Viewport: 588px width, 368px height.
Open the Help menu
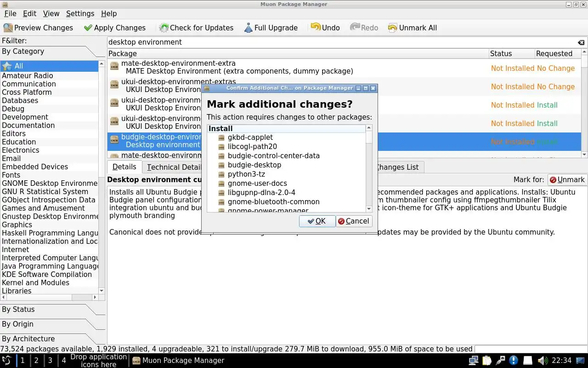(109, 13)
